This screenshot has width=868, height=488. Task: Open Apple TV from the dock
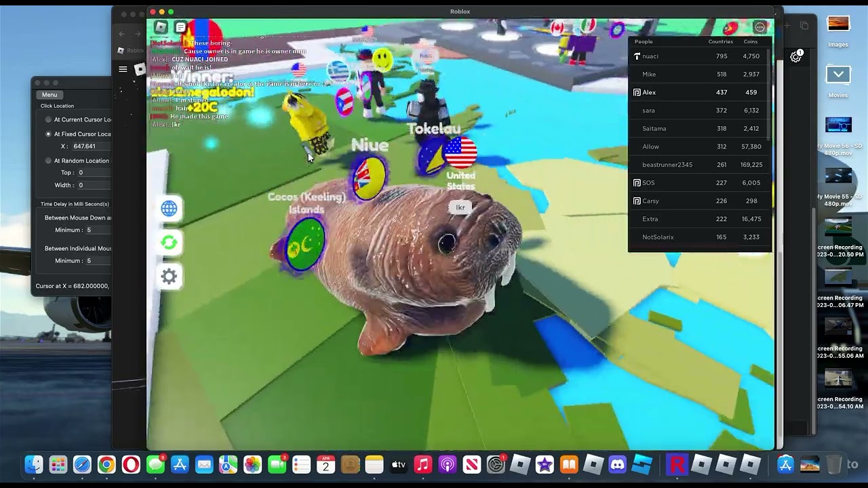(398, 464)
